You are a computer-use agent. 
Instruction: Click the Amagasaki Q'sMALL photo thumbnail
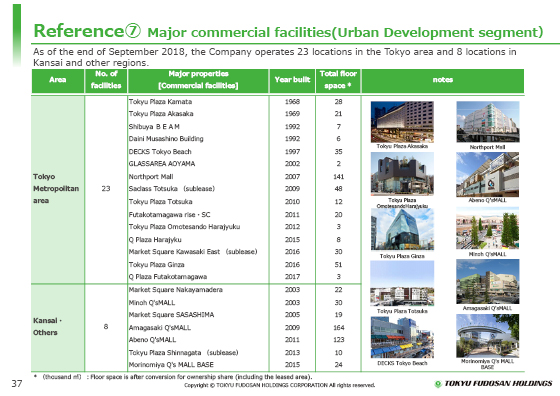(488, 282)
